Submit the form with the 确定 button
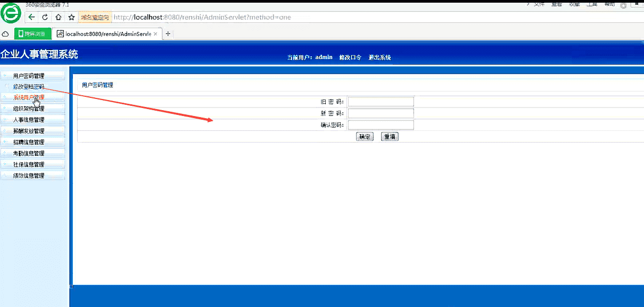Image resolution: width=644 pixels, height=307 pixels. point(365,137)
